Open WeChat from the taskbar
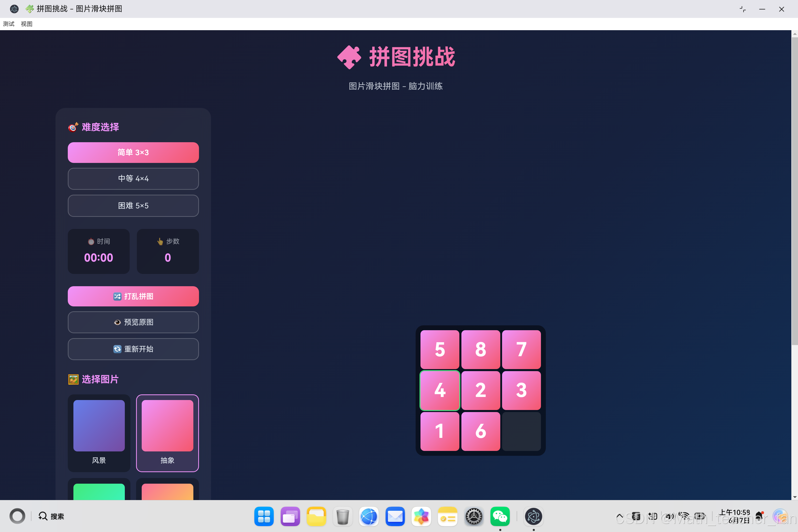The image size is (798, 532). (500, 516)
